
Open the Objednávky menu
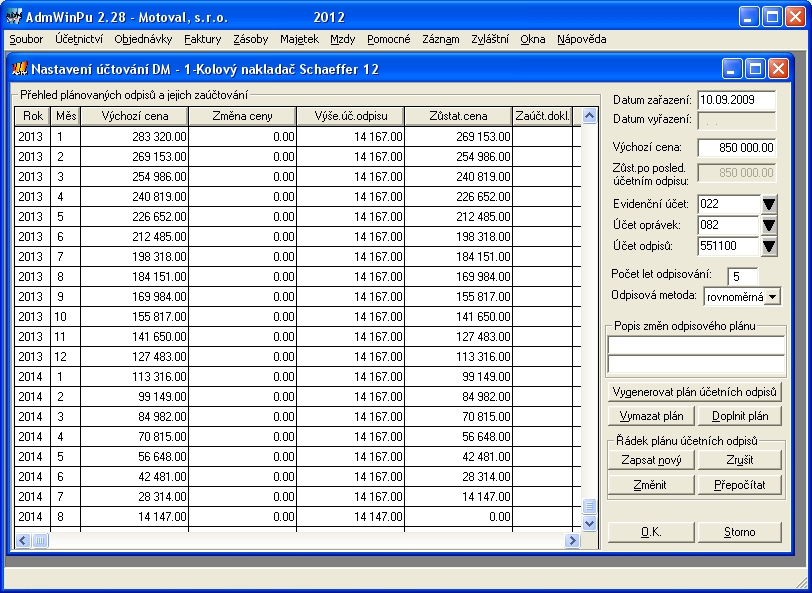(x=143, y=39)
